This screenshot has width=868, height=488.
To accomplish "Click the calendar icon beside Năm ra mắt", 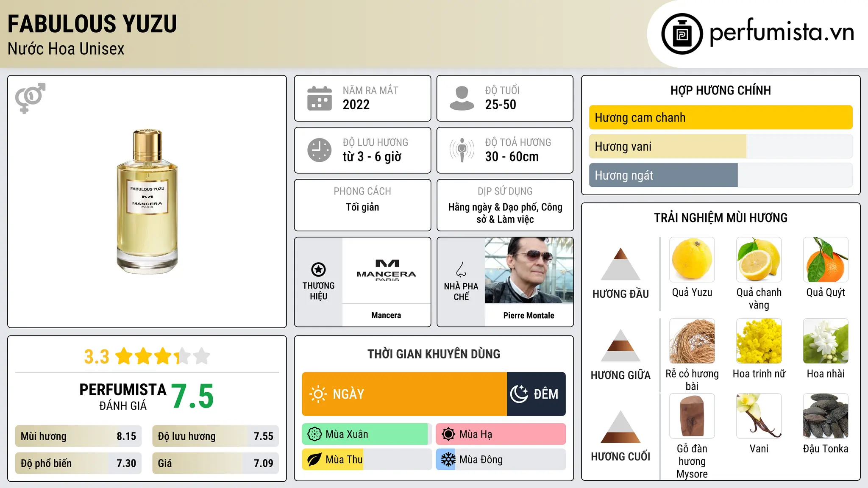I will pyautogui.click(x=320, y=98).
